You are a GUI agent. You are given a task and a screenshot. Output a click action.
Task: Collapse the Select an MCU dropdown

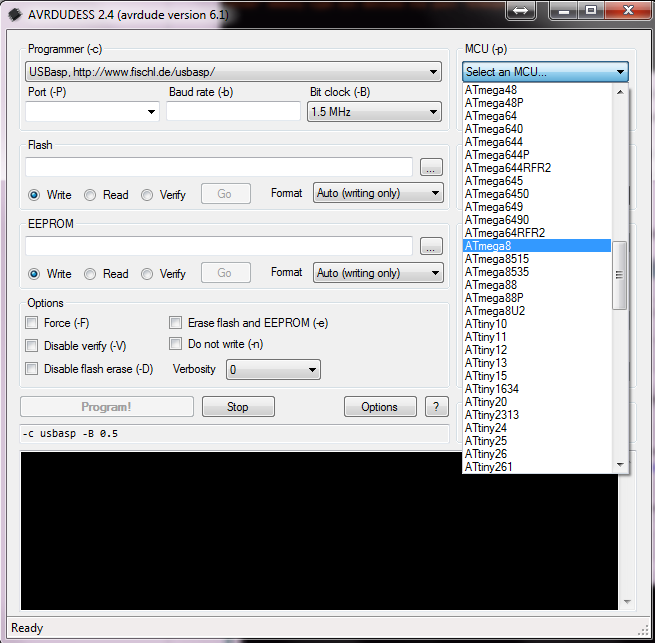pyautogui.click(x=545, y=72)
